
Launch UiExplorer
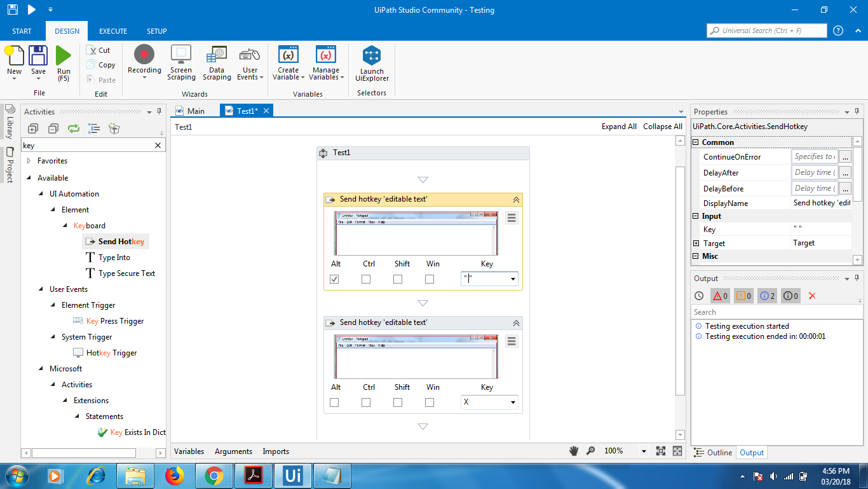(372, 64)
